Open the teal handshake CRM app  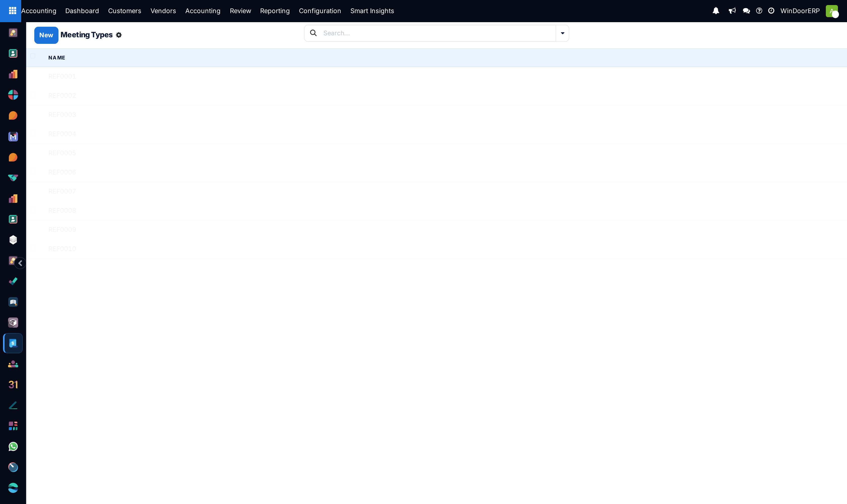pyautogui.click(x=13, y=178)
